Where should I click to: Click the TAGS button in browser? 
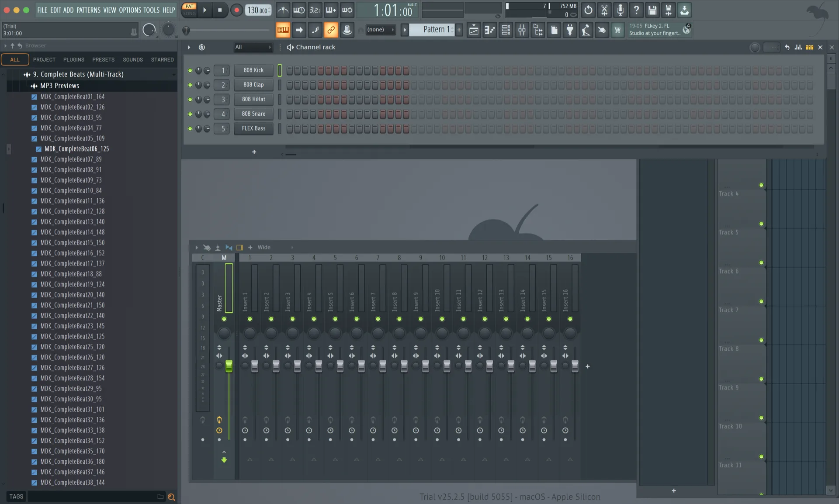pos(16,497)
